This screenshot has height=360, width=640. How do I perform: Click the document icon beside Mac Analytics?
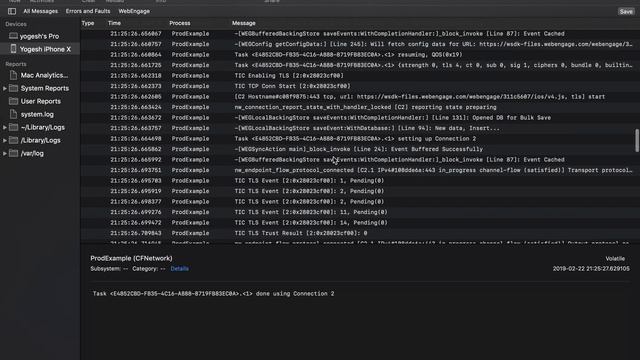point(13,75)
